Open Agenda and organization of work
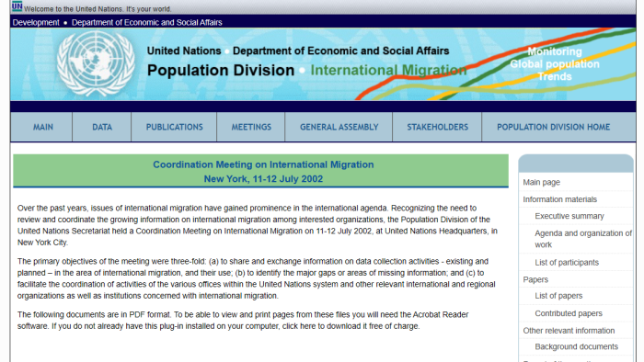This screenshot has width=644, height=362. tap(583, 239)
